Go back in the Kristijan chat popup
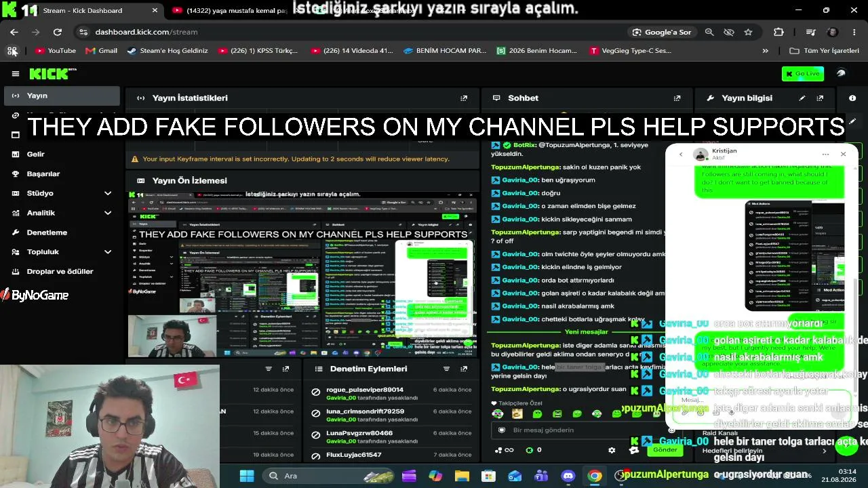 tap(681, 155)
